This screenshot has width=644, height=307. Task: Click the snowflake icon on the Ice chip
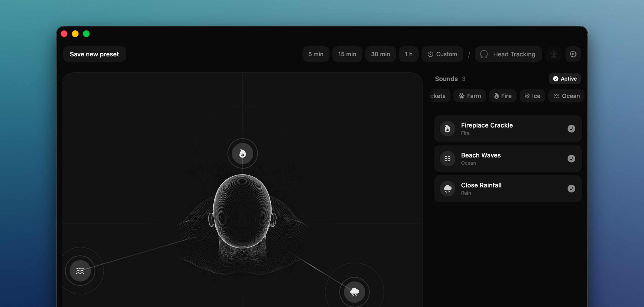coord(527,96)
